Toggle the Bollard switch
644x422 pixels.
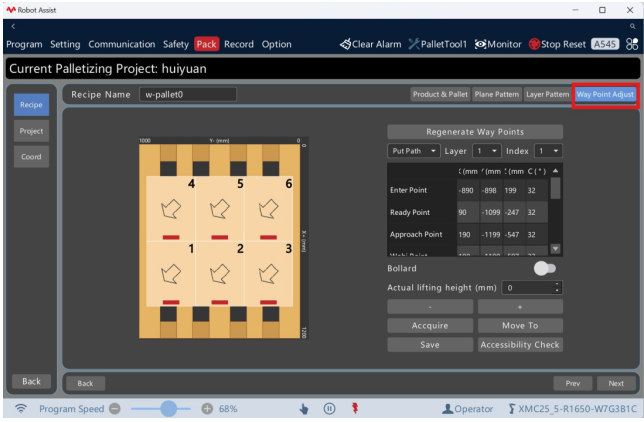(x=545, y=268)
